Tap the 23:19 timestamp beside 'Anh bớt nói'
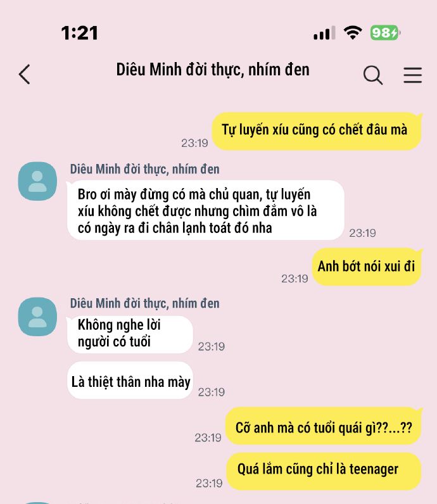437x504 pixels. click(294, 279)
